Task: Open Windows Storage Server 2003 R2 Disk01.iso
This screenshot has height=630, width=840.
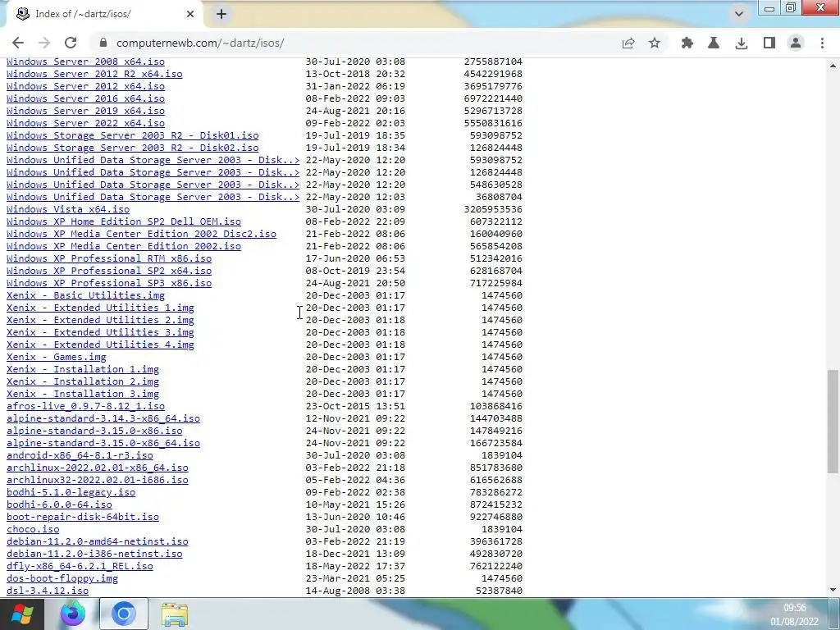Action: [132, 135]
